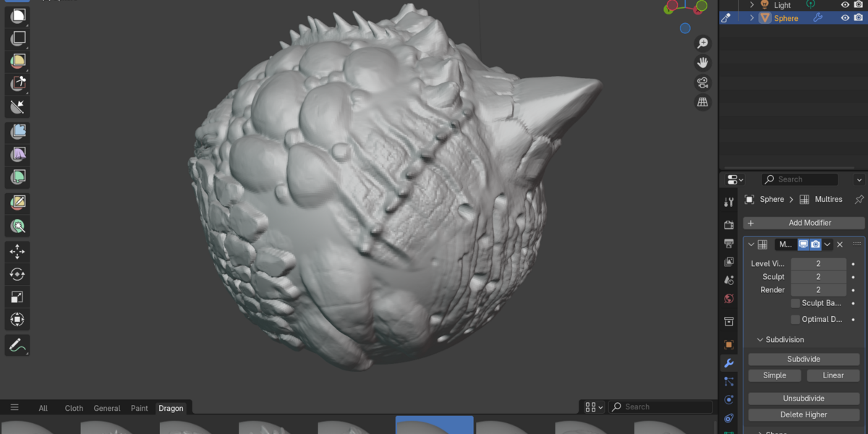868x434 pixels.
Task: Click the Simple subdivision button
Action: pyautogui.click(x=775, y=375)
